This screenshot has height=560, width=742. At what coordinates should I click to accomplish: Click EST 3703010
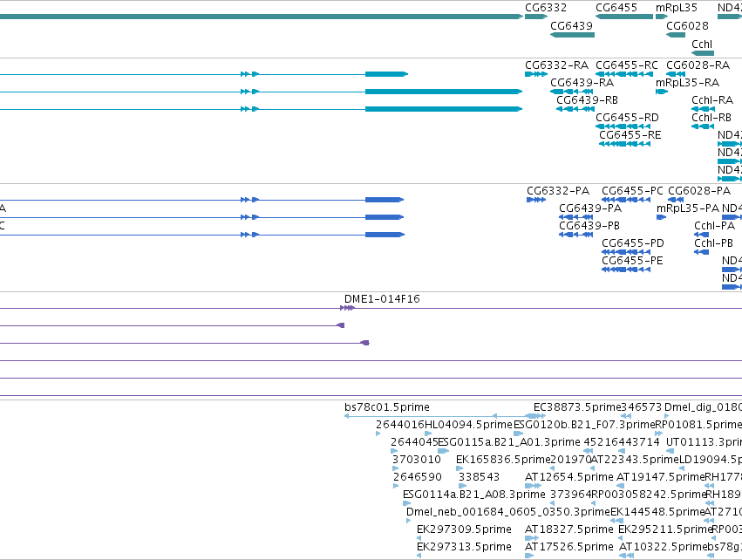point(417,460)
